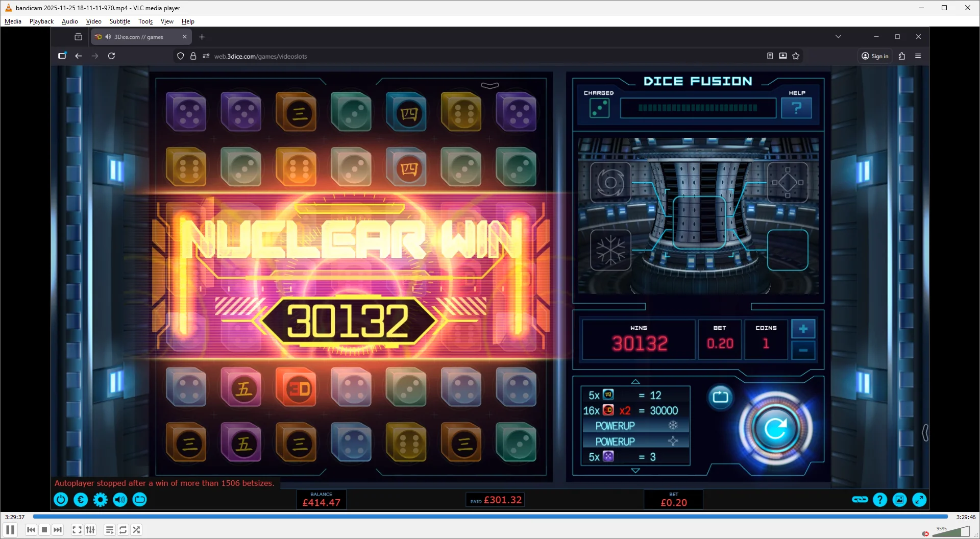Bookmark the page with the star icon
This screenshot has width=980, height=539.
pos(796,56)
